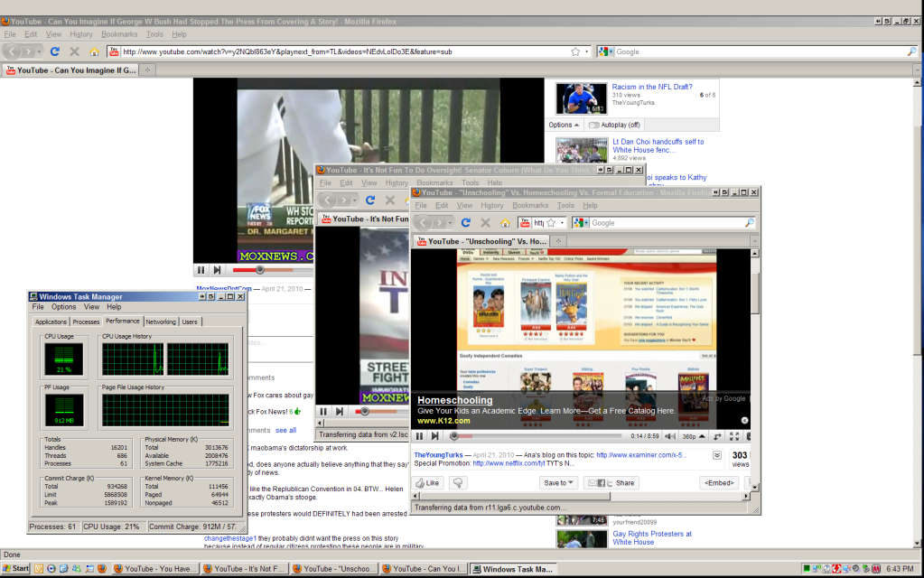Skip to next video in Unschooling player

click(434, 436)
